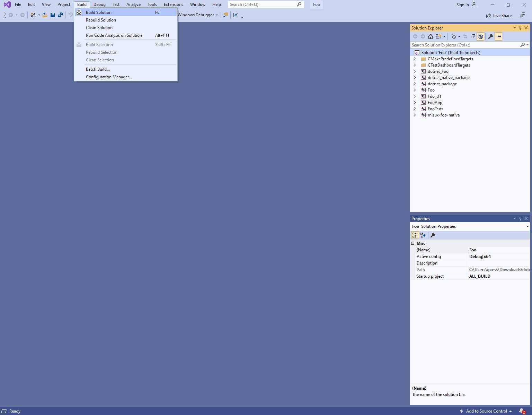Image resolution: width=532 pixels, height=415 pixels.
Task: Open Batch Build from the Build menu
Action: coord(126,69)
